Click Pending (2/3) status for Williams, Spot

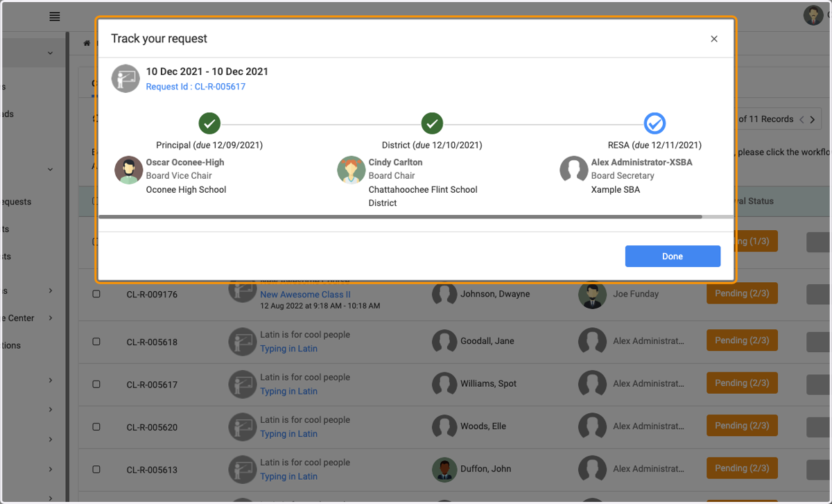[x=742, y=383]
